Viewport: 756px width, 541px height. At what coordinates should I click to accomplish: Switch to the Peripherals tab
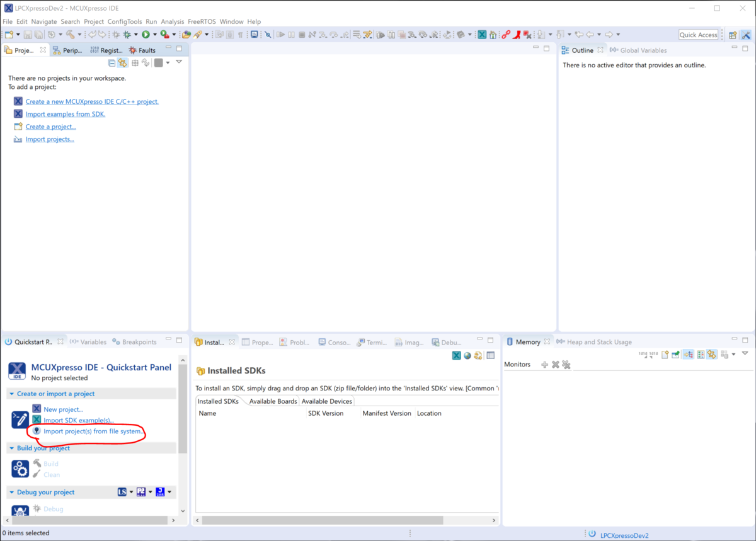point(67,50)
